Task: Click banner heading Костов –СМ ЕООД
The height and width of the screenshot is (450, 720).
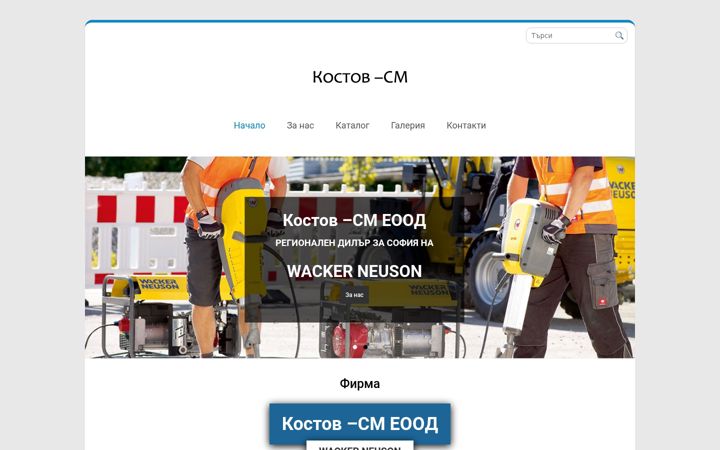Action: tap(354, 220)
